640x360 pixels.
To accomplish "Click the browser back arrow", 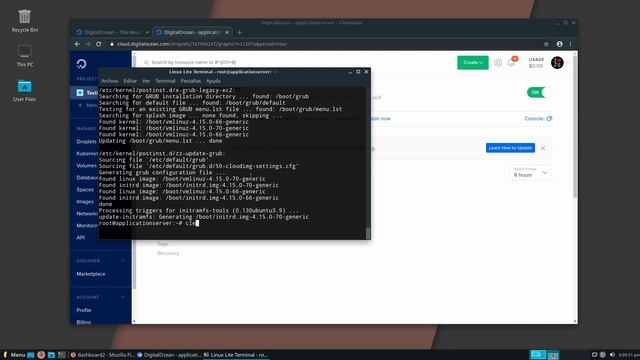I will [x=78, y=44].
